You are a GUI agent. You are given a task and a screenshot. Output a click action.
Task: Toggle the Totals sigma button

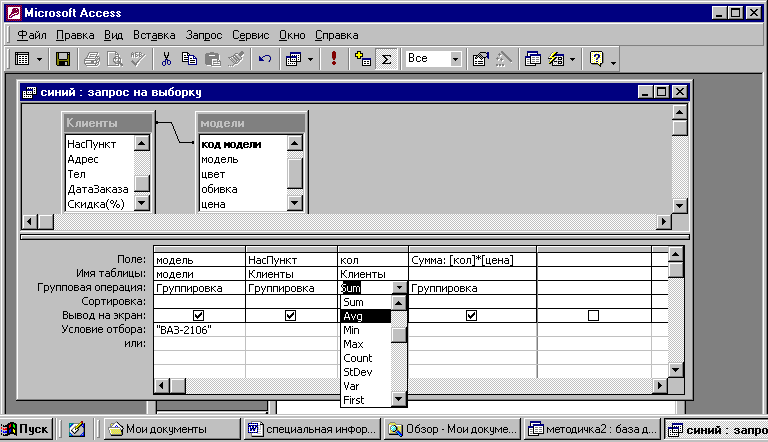386,59
